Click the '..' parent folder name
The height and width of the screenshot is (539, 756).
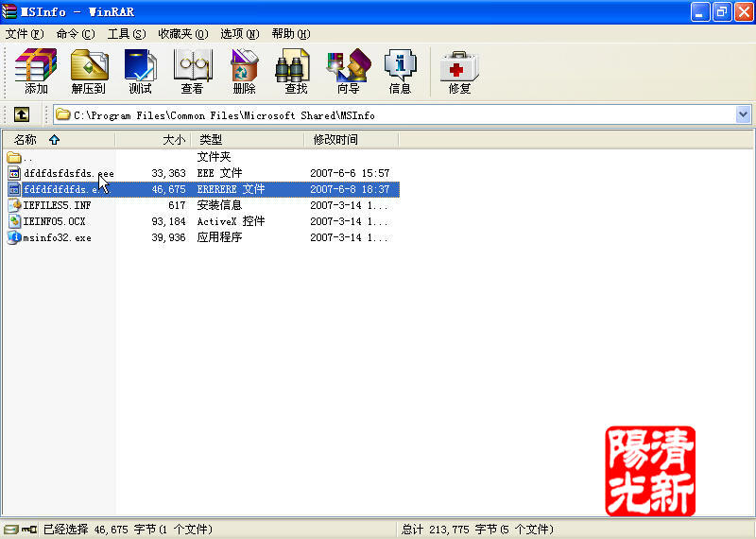[28, 158]
